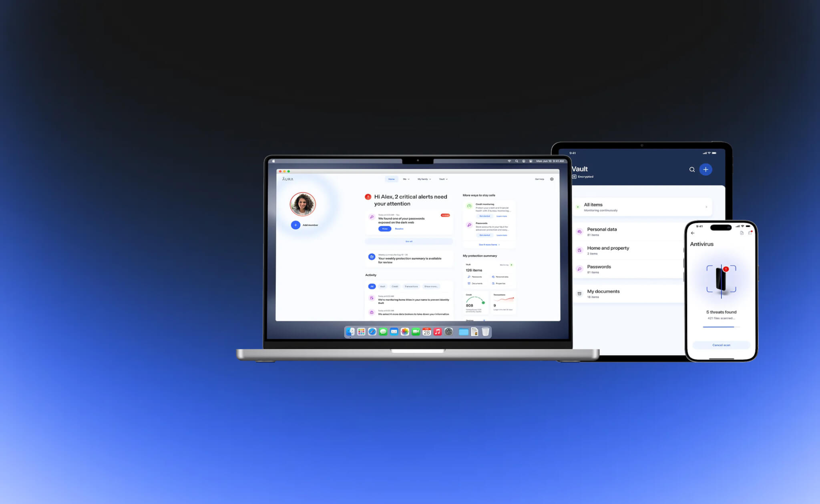
Task: Select the Transactions activity filter chip
Action: pyautogui.click(x=411, y=286)
